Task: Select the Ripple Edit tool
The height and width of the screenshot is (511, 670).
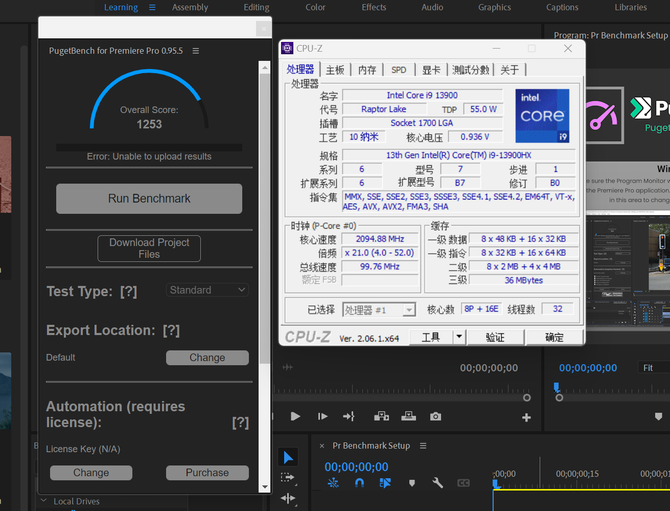Action: [x=288, y=498]
